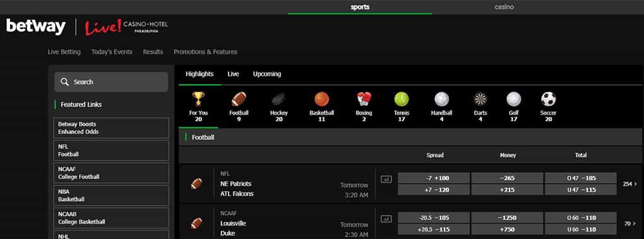This screenshot has width=644, height=239.
Task: Bet under U 60 -110
Action: tap(581, 229)
